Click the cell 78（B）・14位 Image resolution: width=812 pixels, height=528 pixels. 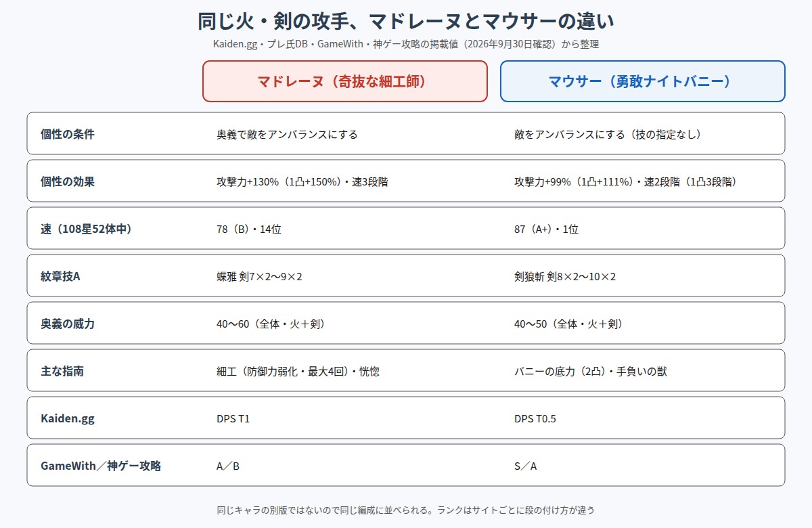(249, 229)
